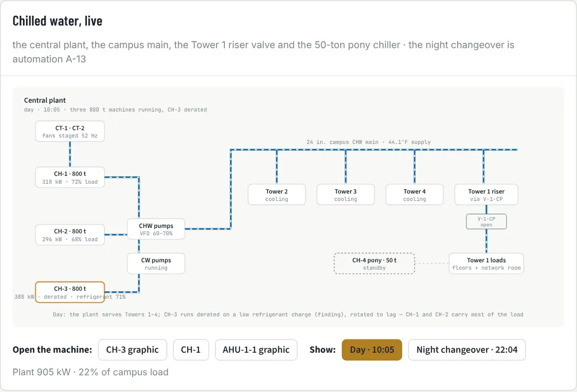The image size is (577, 392).
Task: Click the CHW pumps VFD node
Action: click(156, 229)
